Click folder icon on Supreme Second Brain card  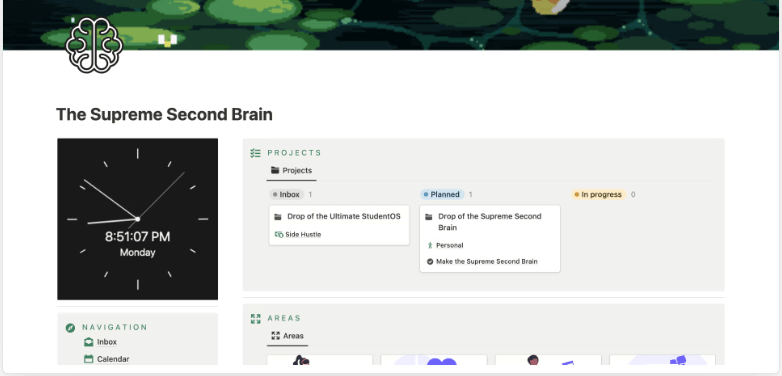pyautogui.click(x=428, y=217)
